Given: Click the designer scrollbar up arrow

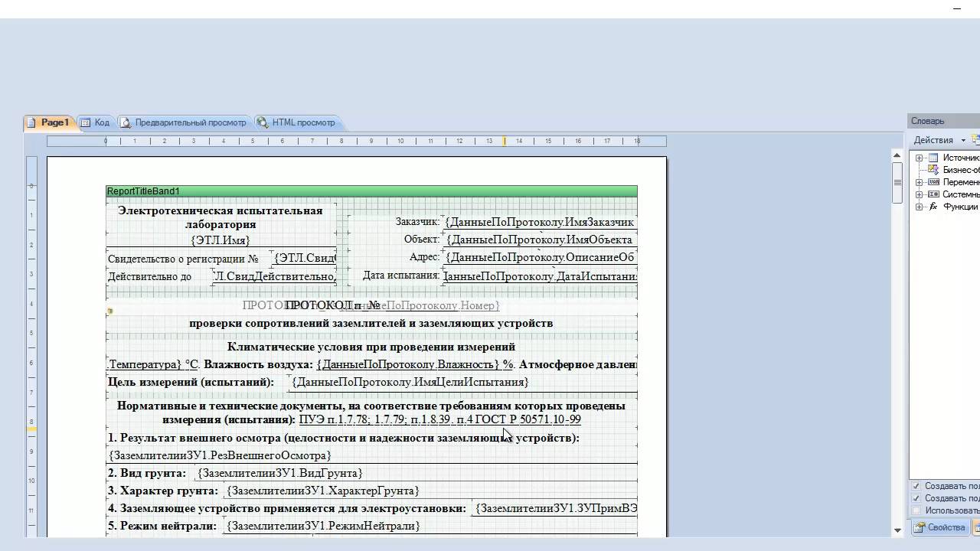Looking at the screenshot, I should pyautogui.click(x=897, y=155).
